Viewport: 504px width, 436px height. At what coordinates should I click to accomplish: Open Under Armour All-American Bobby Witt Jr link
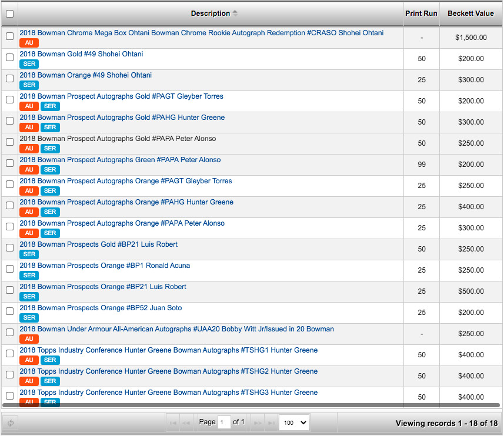177,329
